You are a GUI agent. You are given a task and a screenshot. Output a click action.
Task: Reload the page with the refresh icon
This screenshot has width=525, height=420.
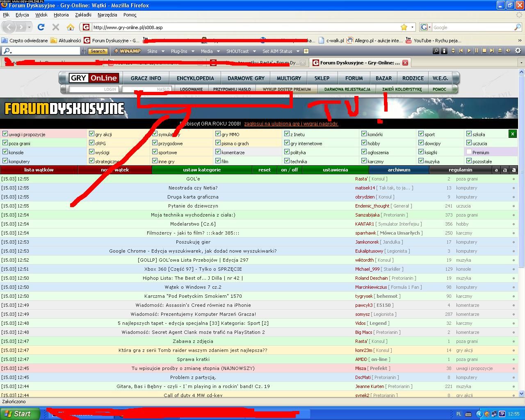click(x=41, y=27)
